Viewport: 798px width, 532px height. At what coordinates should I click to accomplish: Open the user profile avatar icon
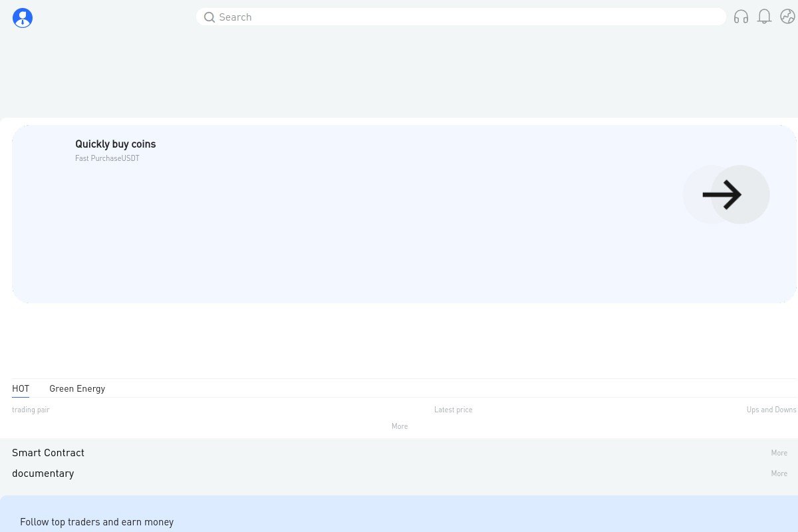coord(23,18)
